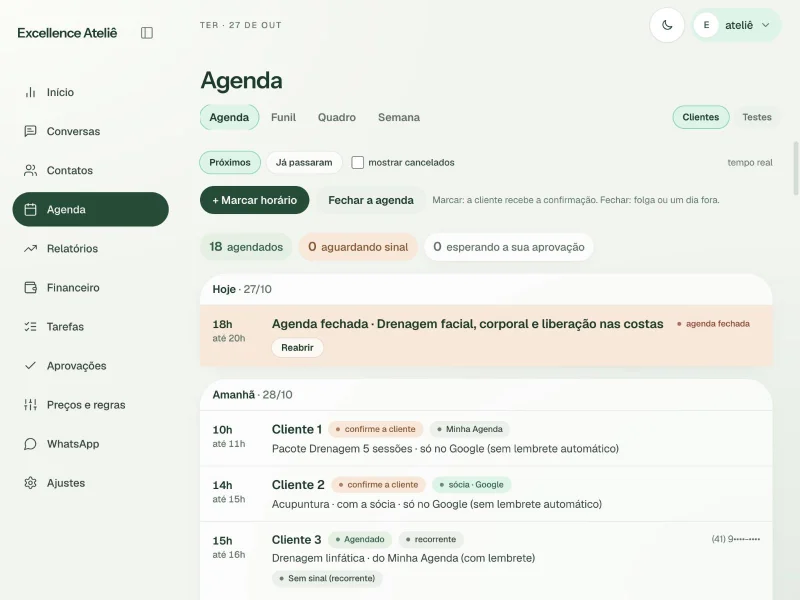Image resolution: width=800 pixels, height=600 pixels.
Task: Switch to the Funil tab
Action: coord(283,117)
